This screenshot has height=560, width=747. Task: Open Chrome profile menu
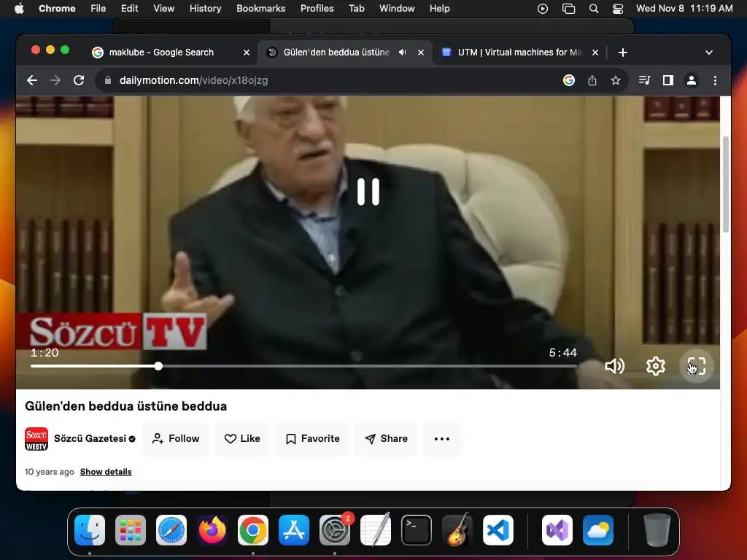(692, 80)
